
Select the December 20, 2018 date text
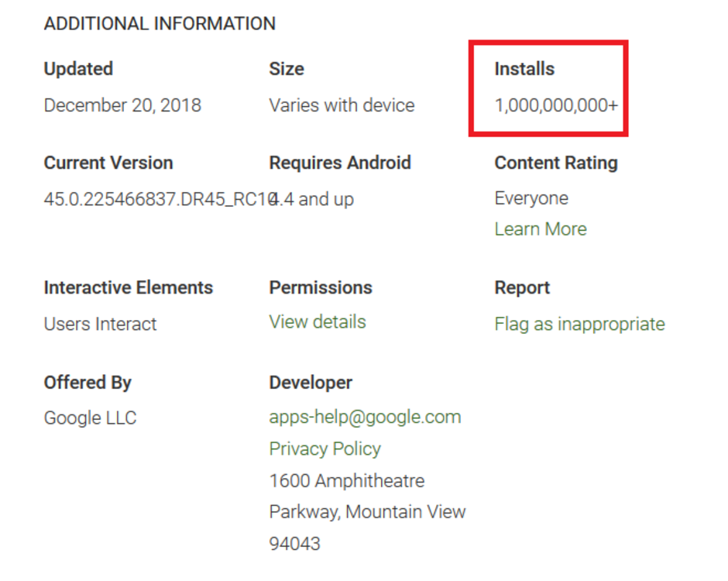coord(122,105)
